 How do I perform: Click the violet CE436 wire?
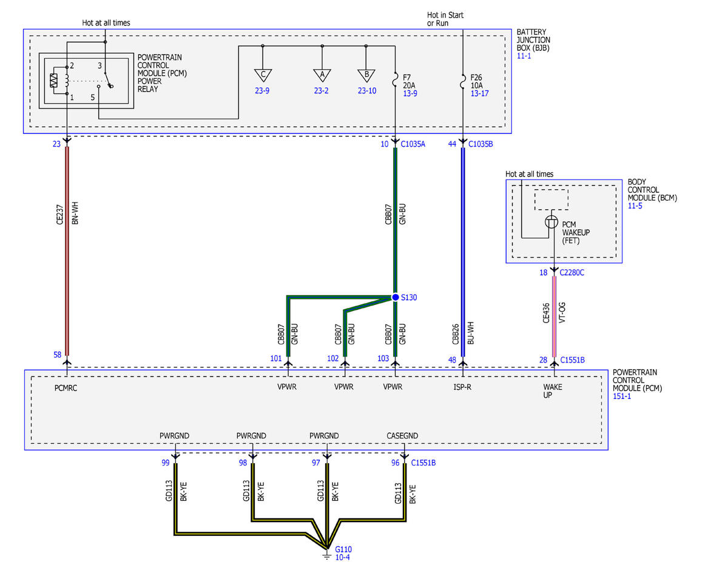(554, 316)
